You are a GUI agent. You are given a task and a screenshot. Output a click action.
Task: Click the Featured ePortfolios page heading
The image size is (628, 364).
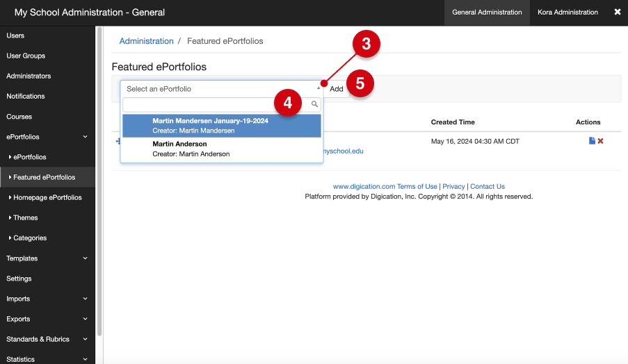pyautogui.click(x=159, y=67)
